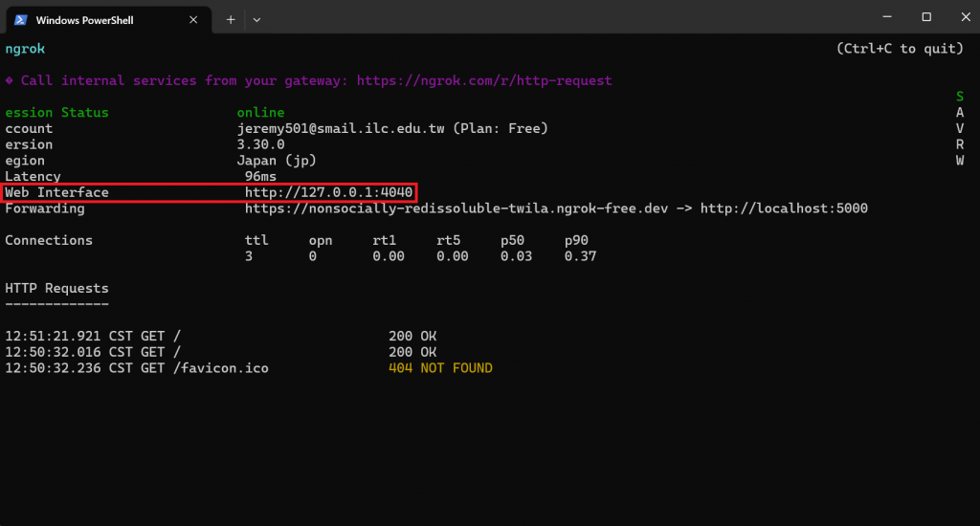980x526 pixels.
Task: Click the Session Status label
Action: (x=56, y=113)
